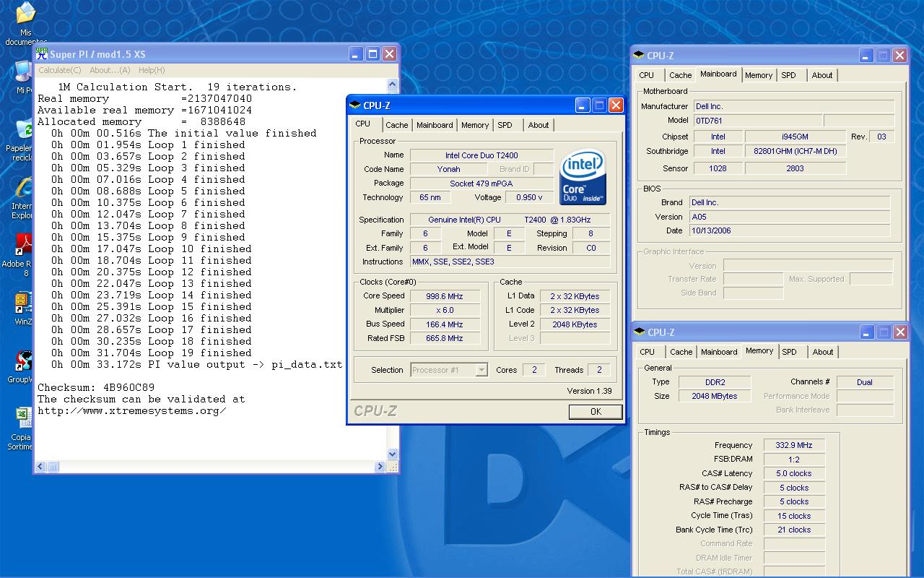Click the http://www.xtremesystems.org/ text in Super PI
This screenshot has width=924, height=578.
(132, 410)
